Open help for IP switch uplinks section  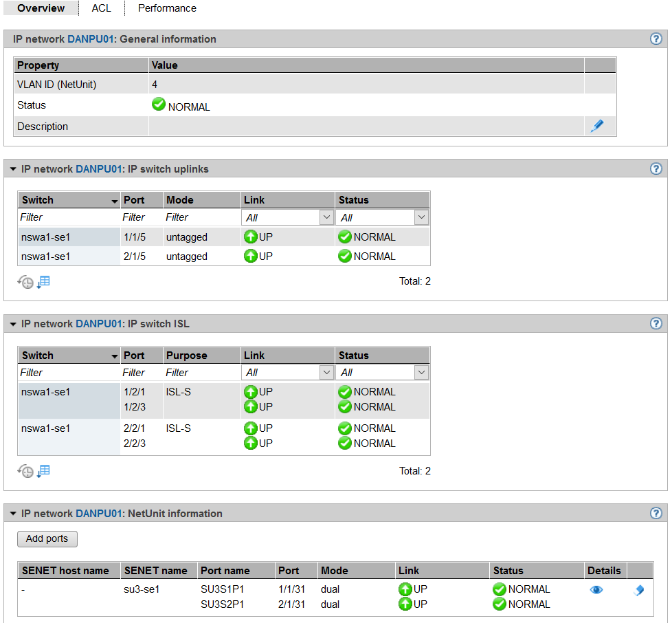point(656,168)
